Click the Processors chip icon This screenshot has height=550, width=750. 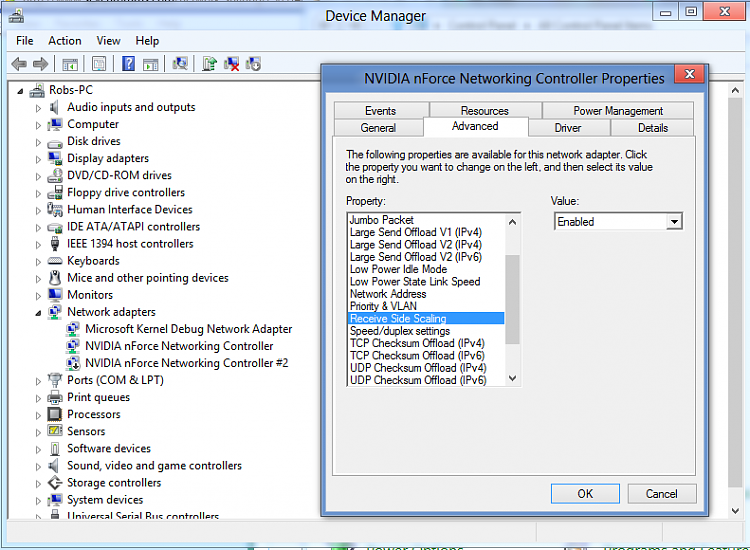click(x=55, y=414)
